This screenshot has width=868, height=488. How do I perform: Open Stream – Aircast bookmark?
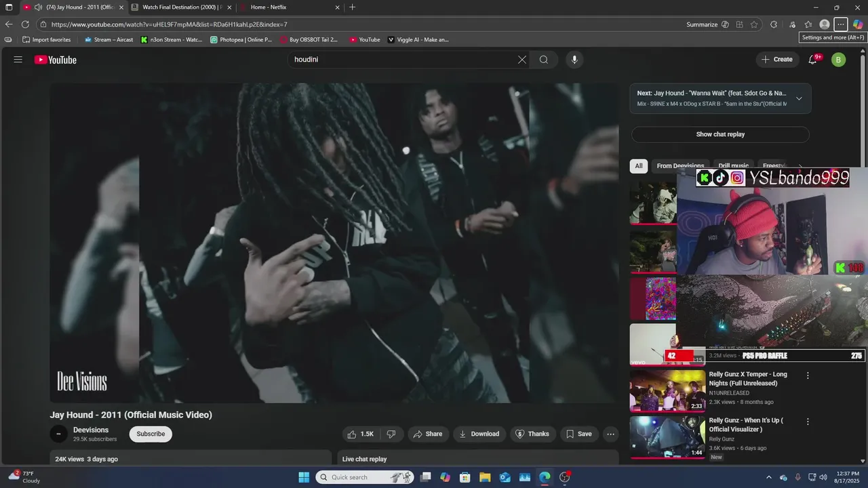point(108,40)
